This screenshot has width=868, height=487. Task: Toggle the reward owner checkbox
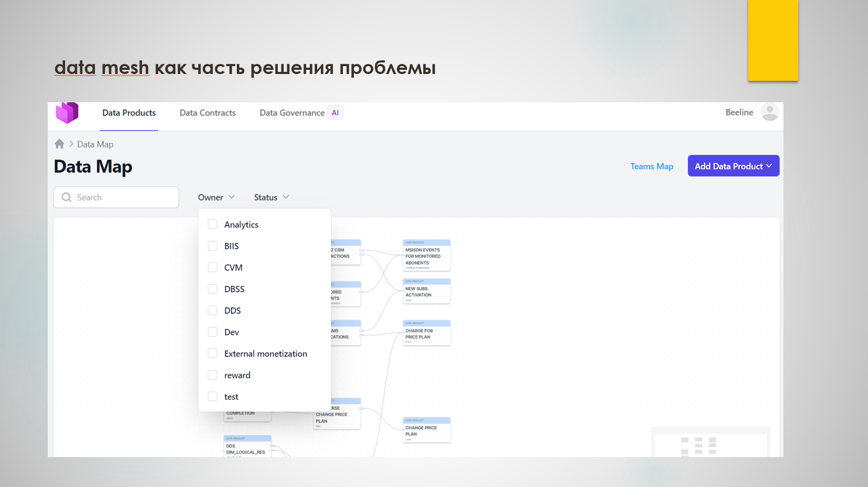point(213,375)
